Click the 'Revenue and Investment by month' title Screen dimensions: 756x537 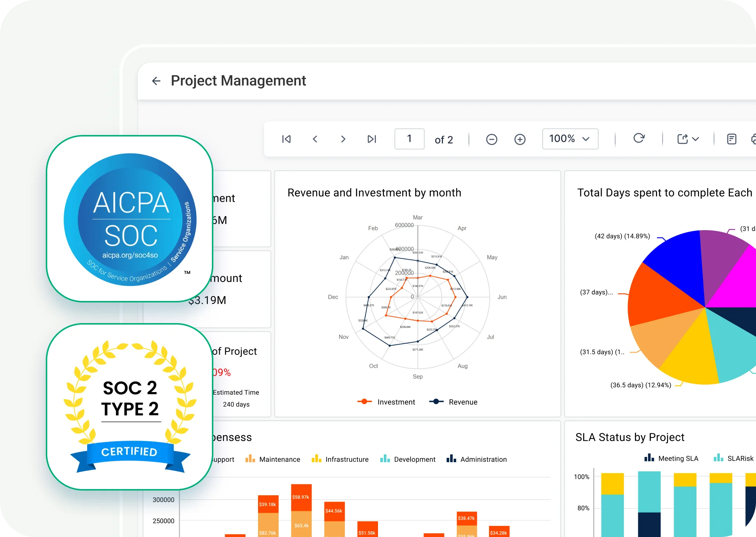374,193
